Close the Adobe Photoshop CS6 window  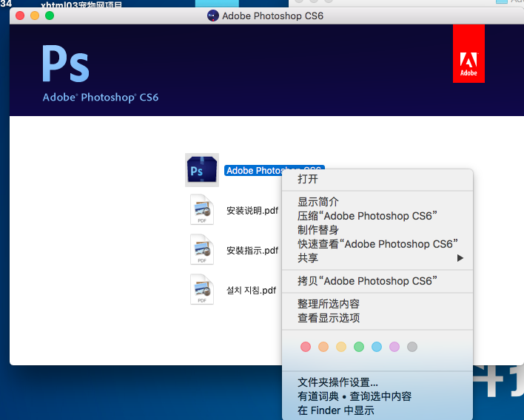coord(20,16)
